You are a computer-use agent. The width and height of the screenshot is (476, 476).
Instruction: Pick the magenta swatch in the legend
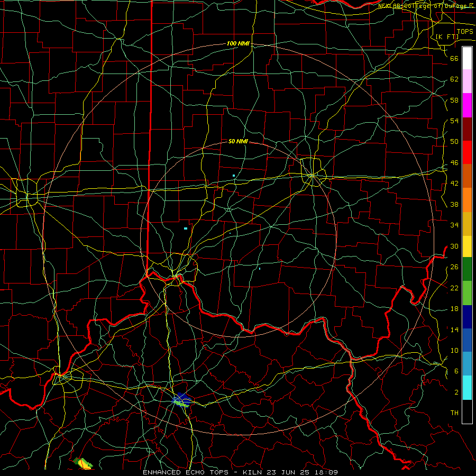[x=467, y=105]
